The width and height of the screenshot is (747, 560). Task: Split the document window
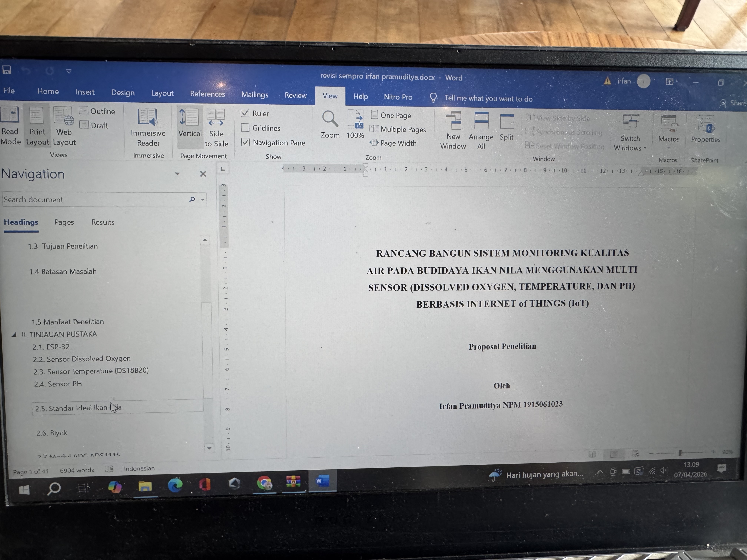[507, 127]
